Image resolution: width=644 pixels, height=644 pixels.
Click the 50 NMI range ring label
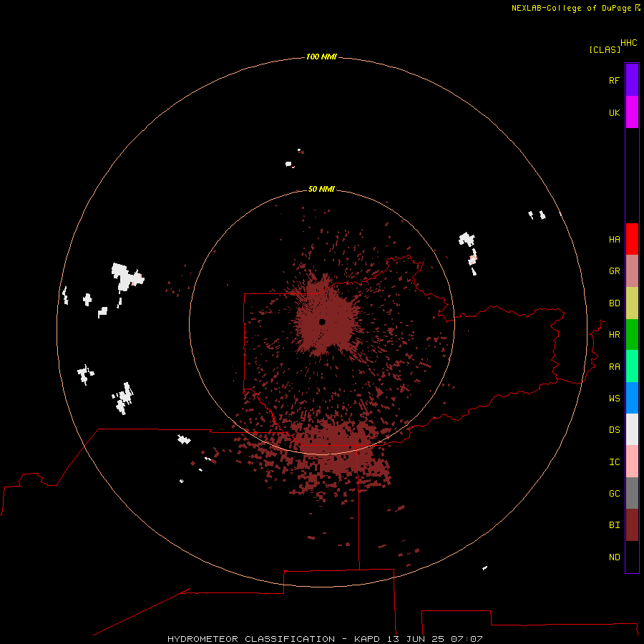[x=321, y=189]
